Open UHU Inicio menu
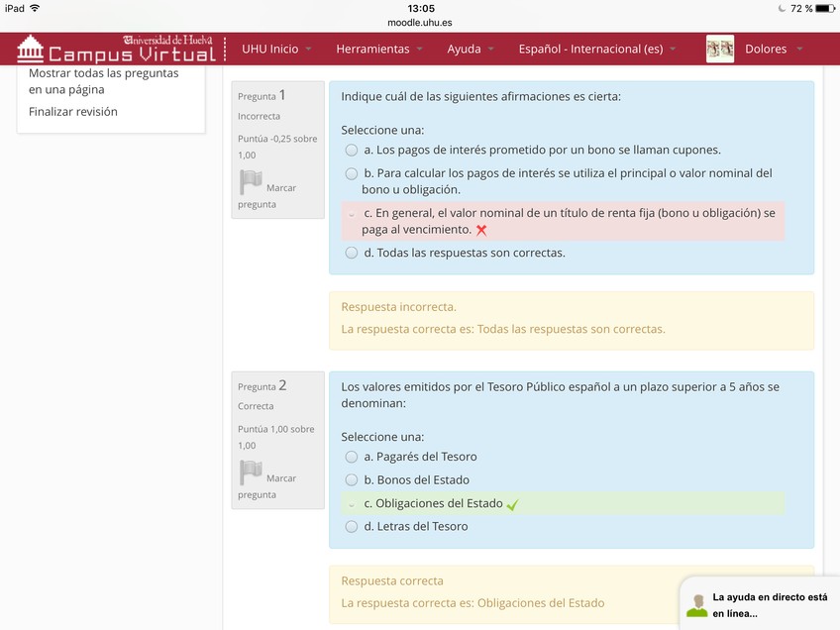 click(270, 49)
